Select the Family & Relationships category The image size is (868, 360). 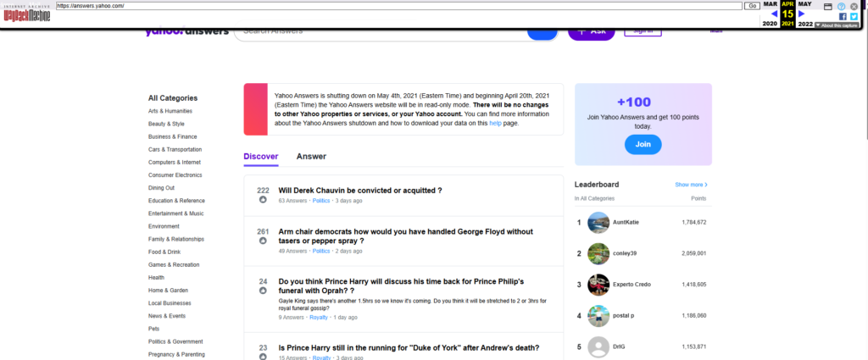pos(176,239)
